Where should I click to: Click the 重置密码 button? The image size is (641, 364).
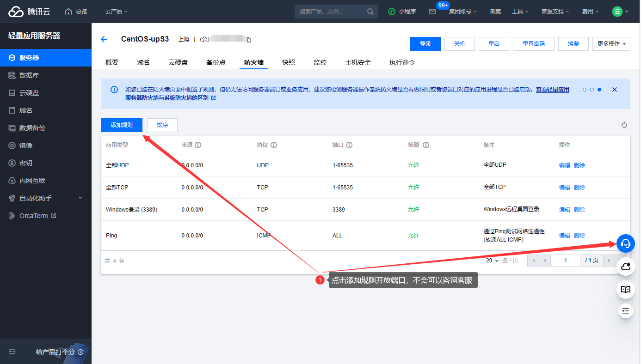pos(534,44)
